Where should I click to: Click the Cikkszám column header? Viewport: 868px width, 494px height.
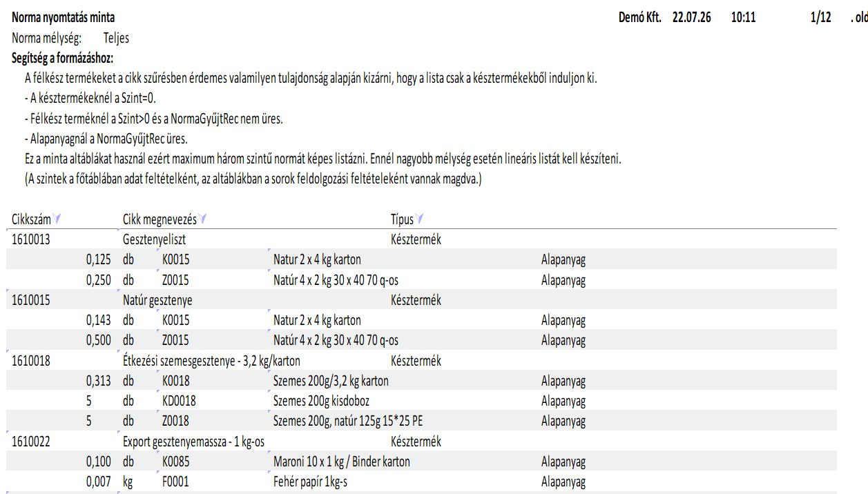[x=31, y=219]
